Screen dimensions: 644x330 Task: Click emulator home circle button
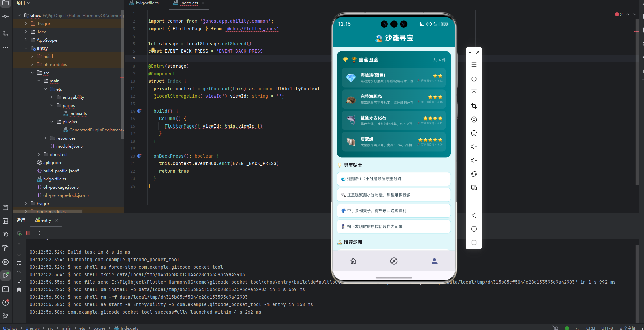[x=474, y=229]
